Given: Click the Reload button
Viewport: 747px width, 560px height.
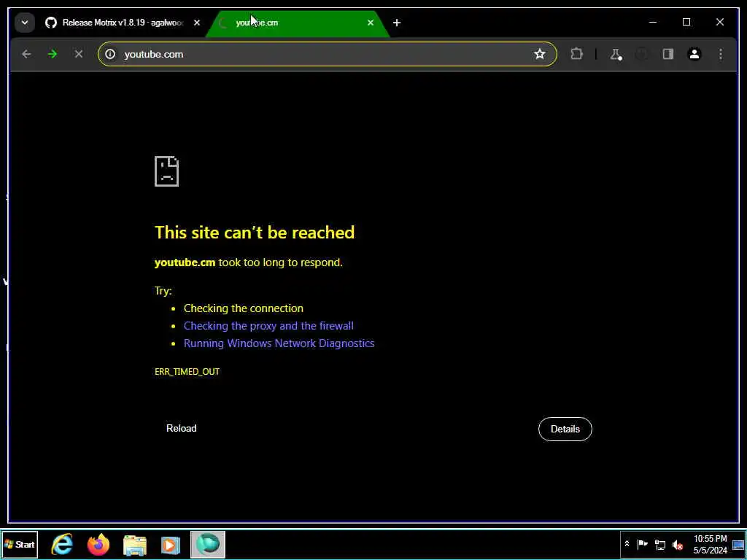Looking at the screenshot, I should click(182, 428).
